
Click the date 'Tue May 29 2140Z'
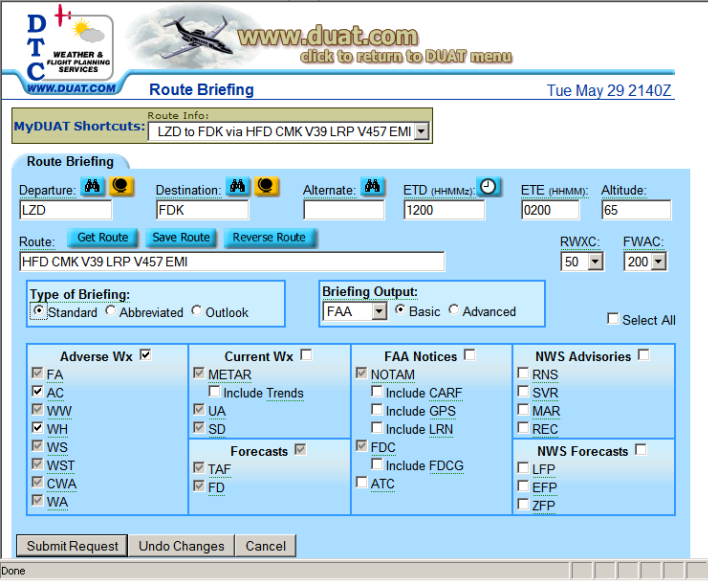pyautogui.click(x=609, y=90)
